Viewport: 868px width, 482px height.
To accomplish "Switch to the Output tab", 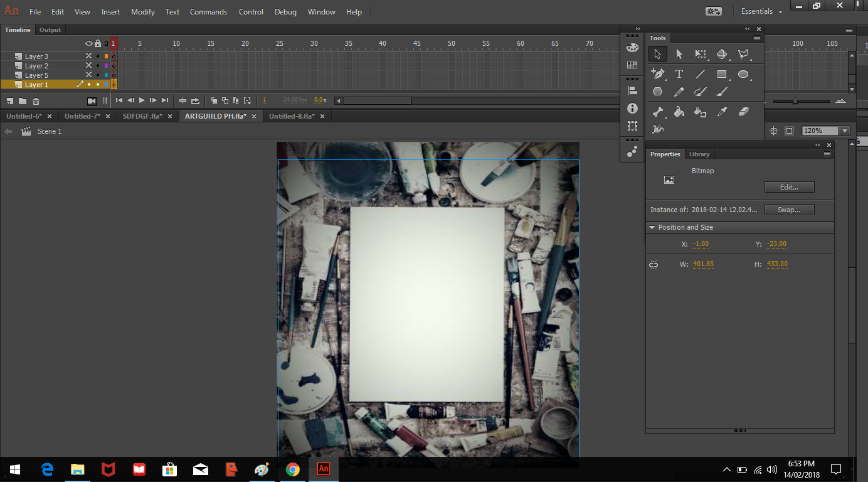I will [x=50, y=30].
